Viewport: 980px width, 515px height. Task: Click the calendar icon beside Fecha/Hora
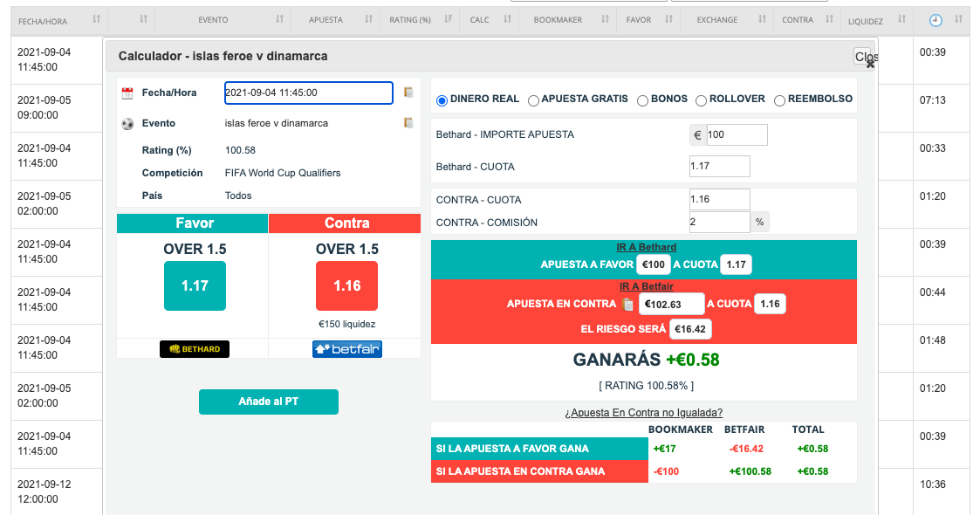click(x=127, y=93)
